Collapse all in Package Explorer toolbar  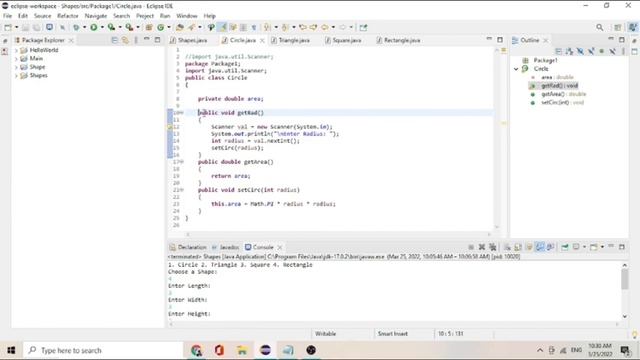[x=115, y=40]
